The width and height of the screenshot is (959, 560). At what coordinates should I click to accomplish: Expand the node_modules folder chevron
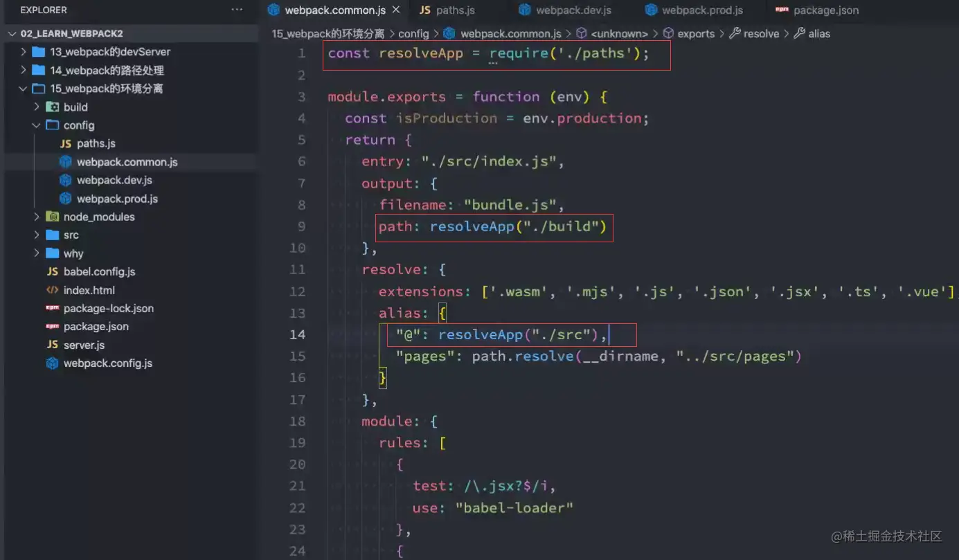[37, 217]
